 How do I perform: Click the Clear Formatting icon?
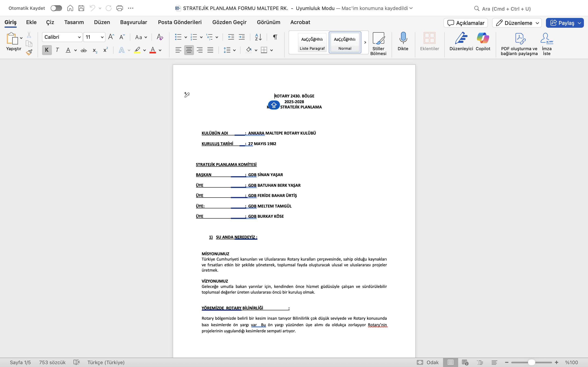tap(160, 37)
